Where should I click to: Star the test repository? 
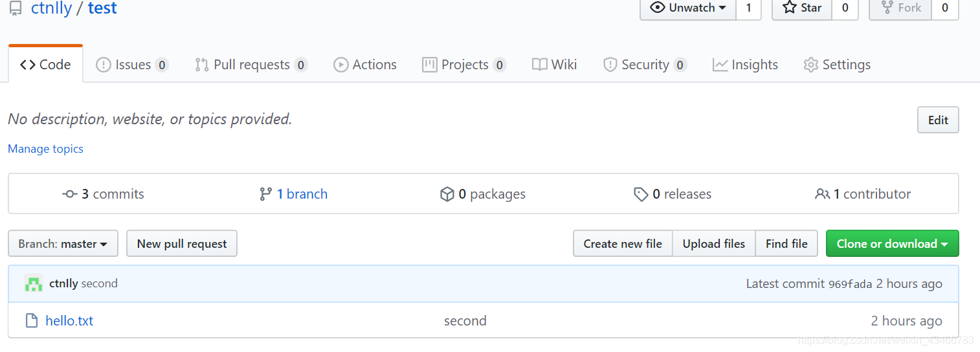tap(802, 8)
